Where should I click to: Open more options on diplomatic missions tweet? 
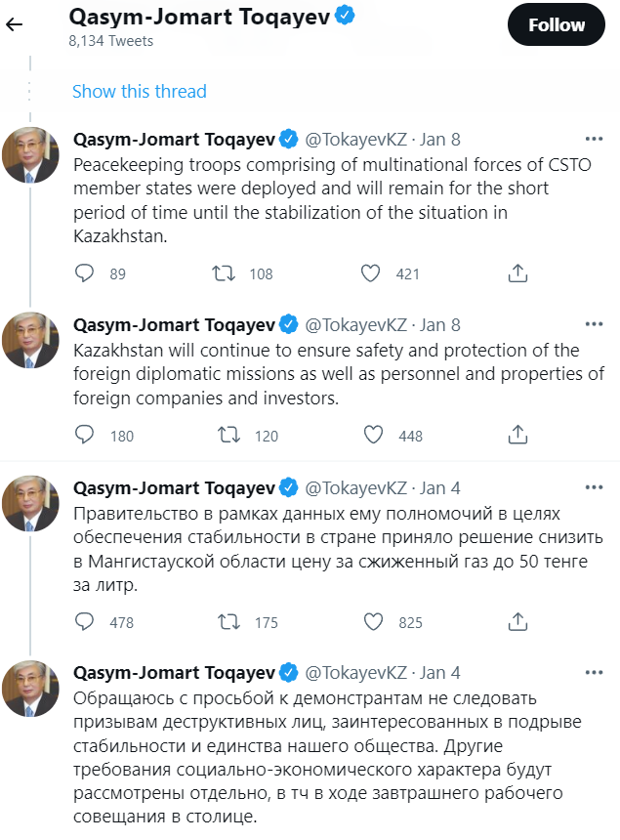(594, 324)
